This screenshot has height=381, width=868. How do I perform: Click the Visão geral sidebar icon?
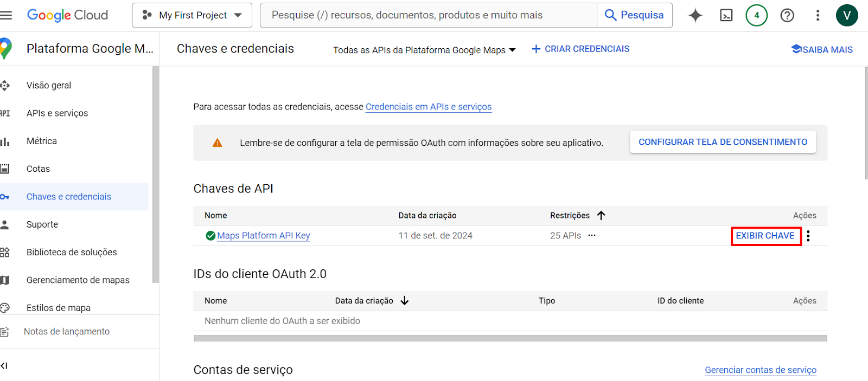[5, 85]
